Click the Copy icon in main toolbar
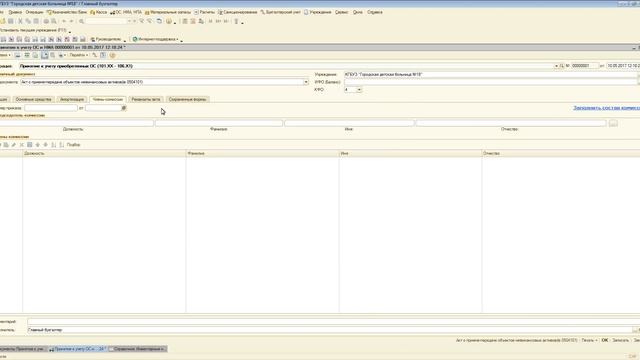 (28, 21)
